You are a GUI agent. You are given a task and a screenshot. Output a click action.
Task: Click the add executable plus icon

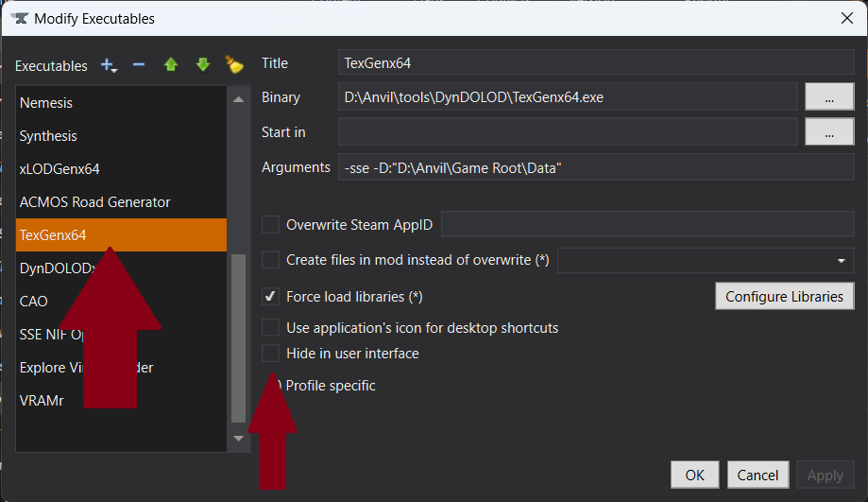pyautogui.click(x=108, y=65)
